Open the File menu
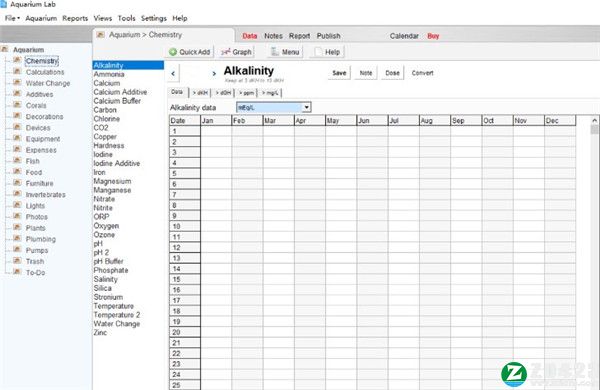 point(12,18)
